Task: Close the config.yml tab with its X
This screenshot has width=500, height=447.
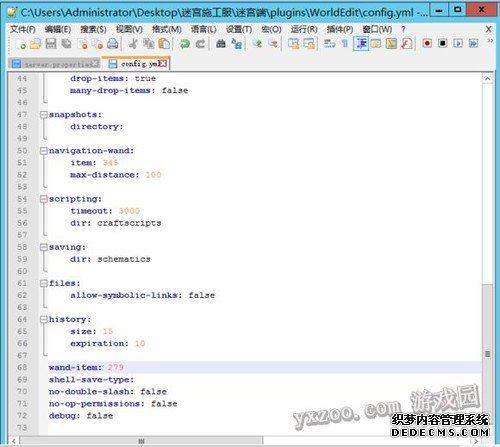Action: coord(163,63)
